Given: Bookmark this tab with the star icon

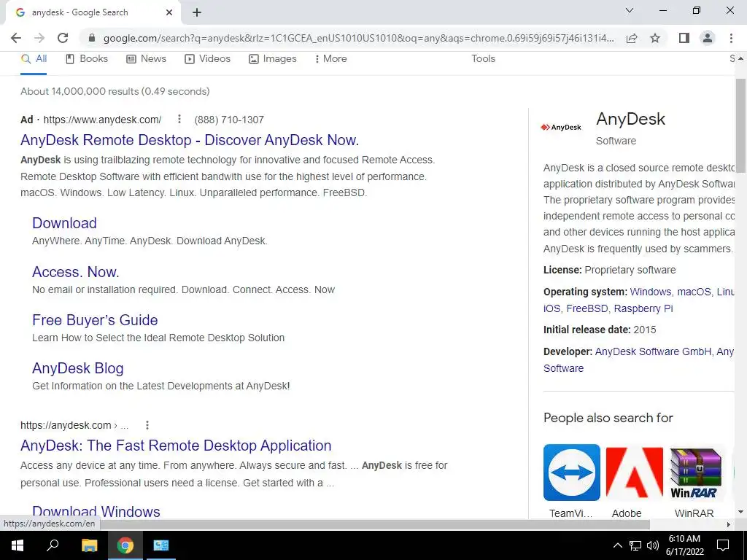Looking at the screenshot, I should 655,38.
